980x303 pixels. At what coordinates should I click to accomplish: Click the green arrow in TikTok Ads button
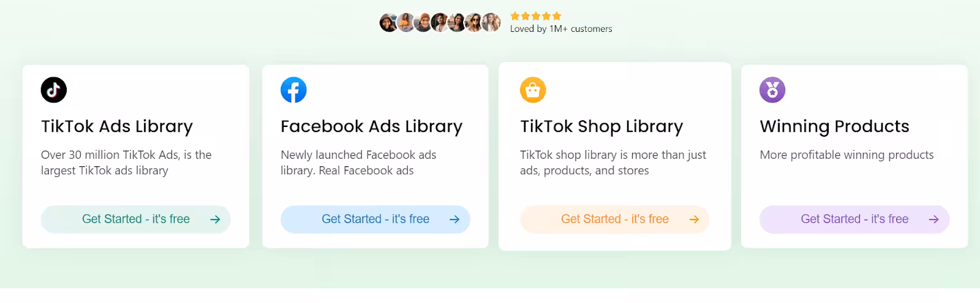tap(215, 220)
